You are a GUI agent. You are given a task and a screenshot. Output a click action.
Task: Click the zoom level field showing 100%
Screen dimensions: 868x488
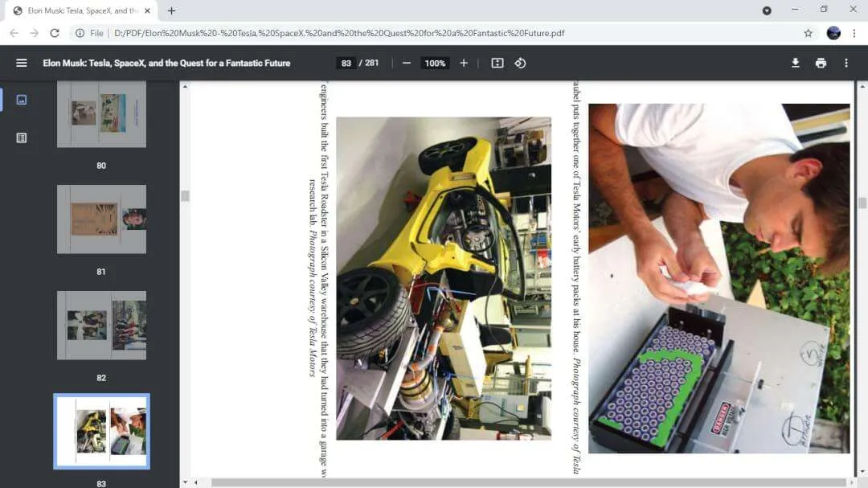(x=435, y=64)
